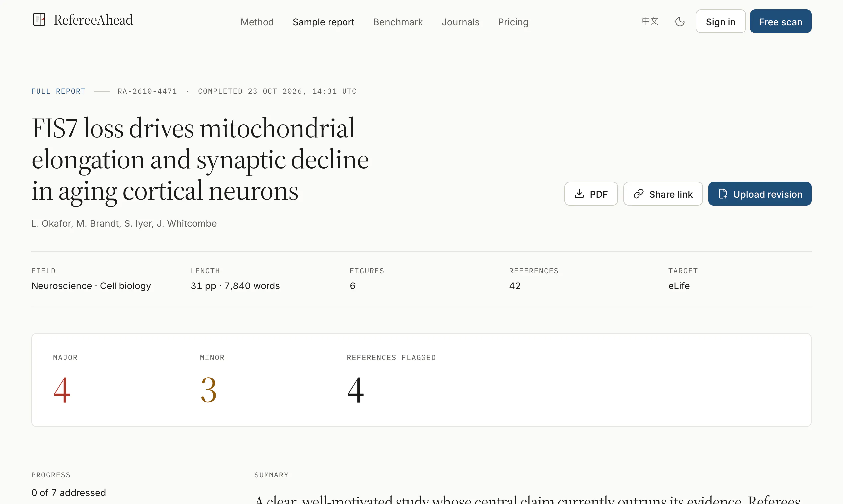Click the 0 of 7 addressed progress text
Screen dimensions: 843x504
[x=68, y=492]
